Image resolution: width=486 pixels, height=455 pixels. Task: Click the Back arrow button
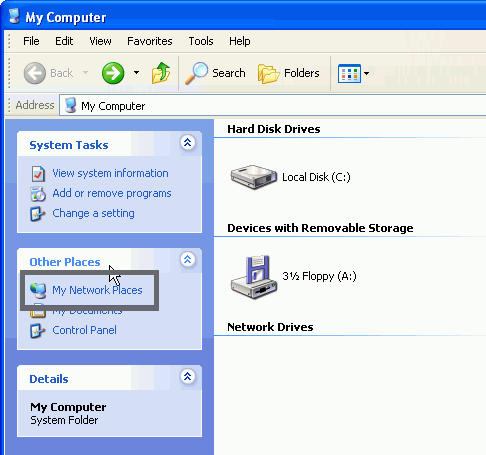pos(35,73)
